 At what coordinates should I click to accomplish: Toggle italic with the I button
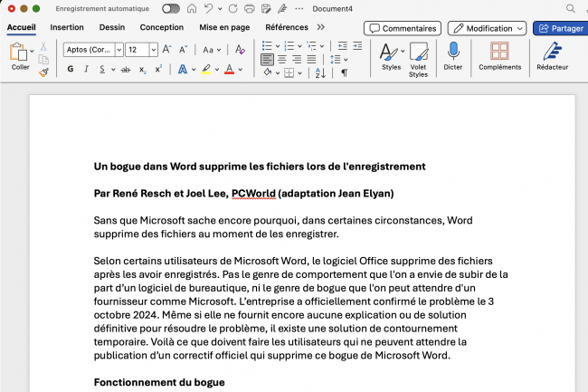[86, 69]
